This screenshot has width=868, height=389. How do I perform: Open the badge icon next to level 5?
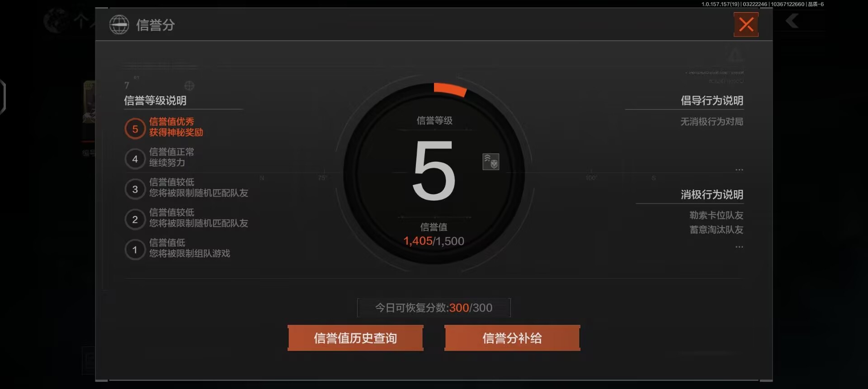tap(491, 162)
